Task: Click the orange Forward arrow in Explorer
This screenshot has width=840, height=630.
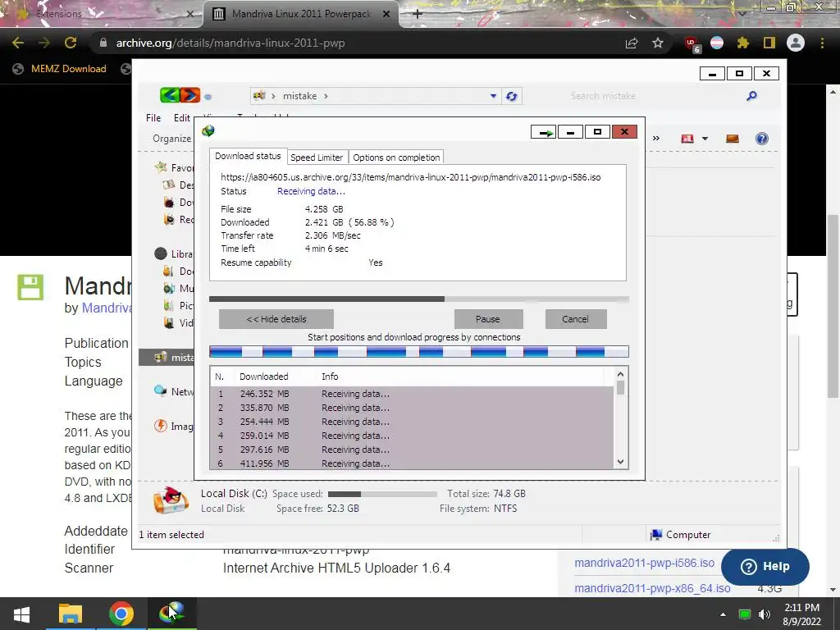Action: pyautogui.click(x=189, y=96)
